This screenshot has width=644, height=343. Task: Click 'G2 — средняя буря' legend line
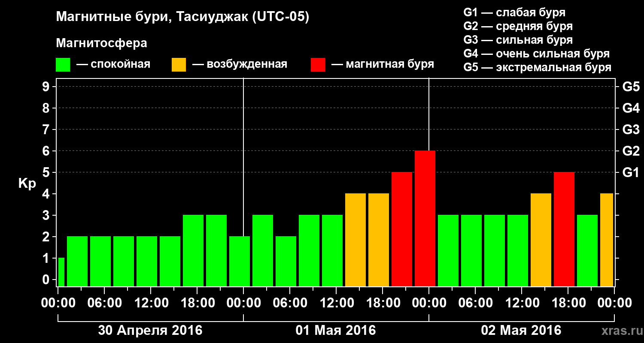pyautogui.click(x=518, y=26)
